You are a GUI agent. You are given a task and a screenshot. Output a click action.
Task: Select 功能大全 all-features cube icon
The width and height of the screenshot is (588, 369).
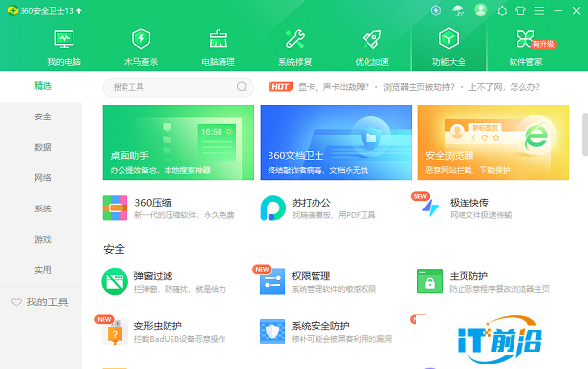[x=449, y=39]
